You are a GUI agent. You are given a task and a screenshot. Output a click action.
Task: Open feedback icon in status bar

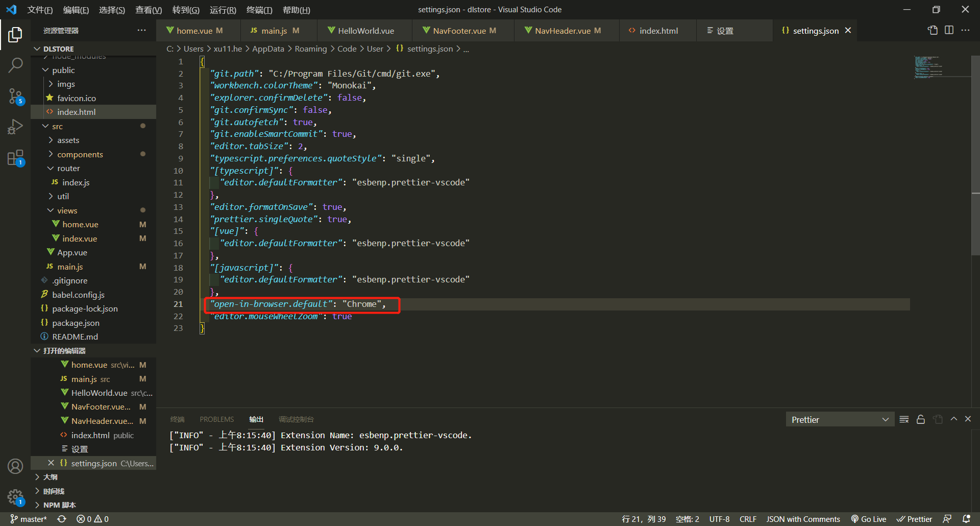[947, 519]
